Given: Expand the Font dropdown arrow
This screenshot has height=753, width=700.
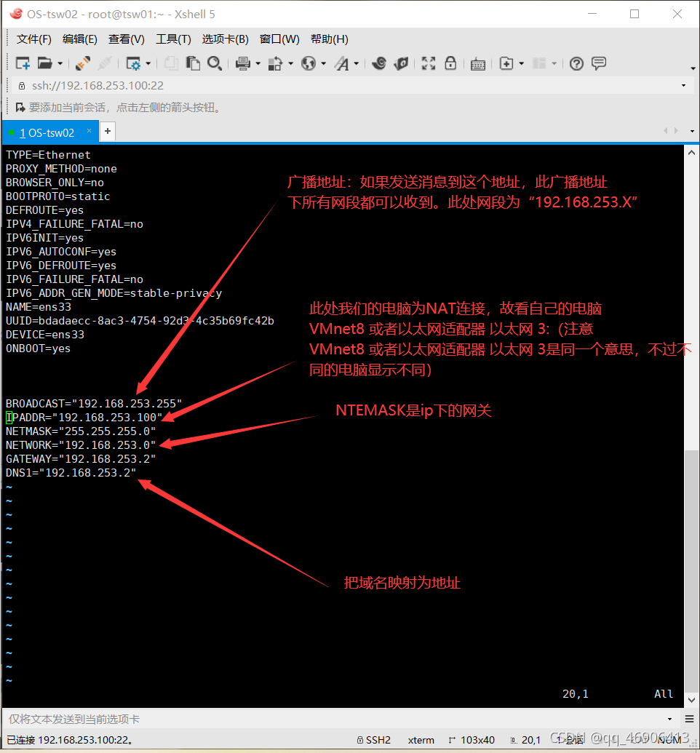Looking at the screenshot, I should coord(357,63).
